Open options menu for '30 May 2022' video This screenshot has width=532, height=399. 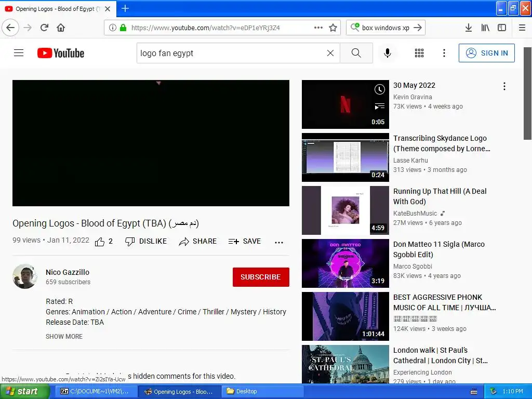(504, 86)
